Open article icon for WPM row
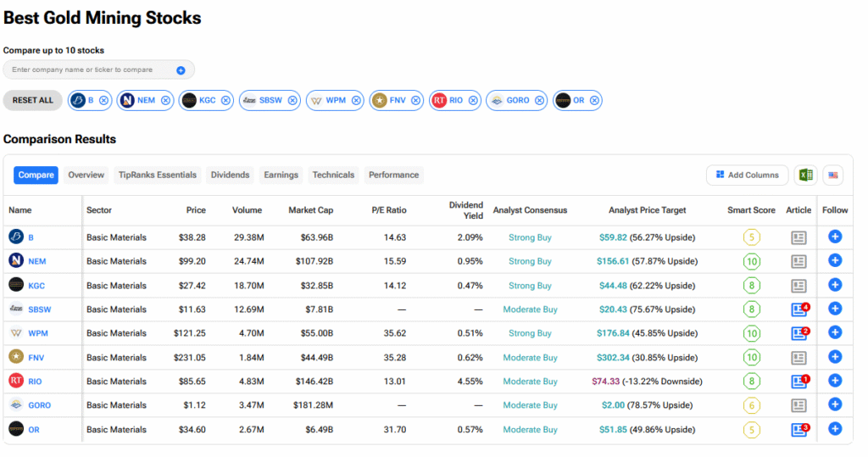 point(798,333)
